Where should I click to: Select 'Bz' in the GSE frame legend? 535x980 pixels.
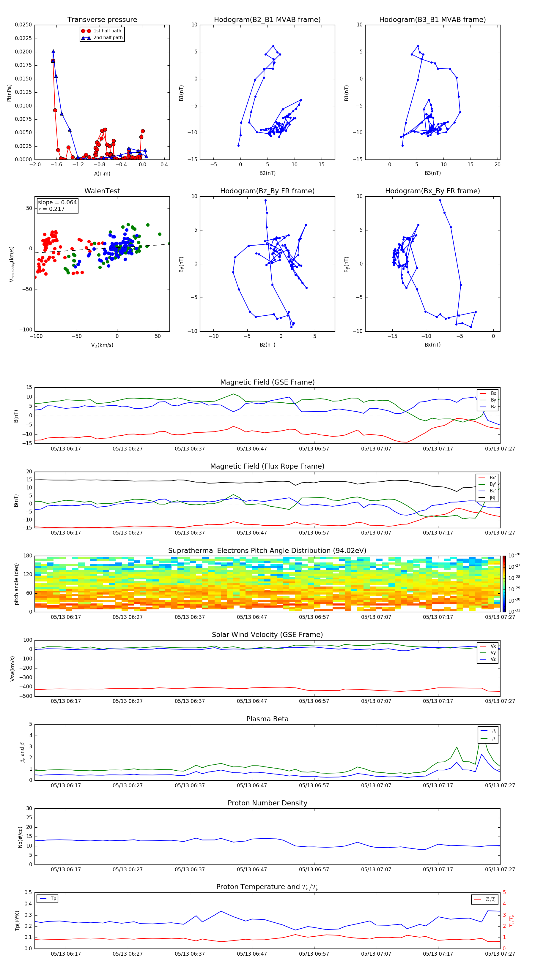pyautogui.click(x=488, y=407)
